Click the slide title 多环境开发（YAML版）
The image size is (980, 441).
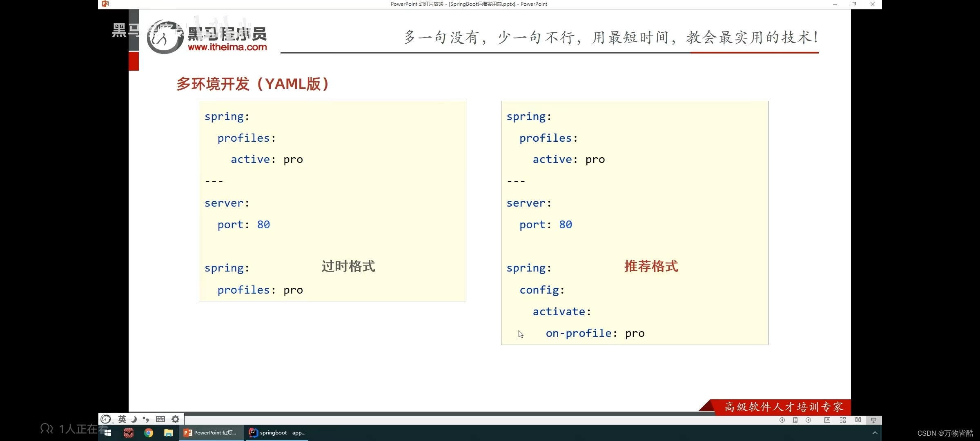click(x=253, y=84)
